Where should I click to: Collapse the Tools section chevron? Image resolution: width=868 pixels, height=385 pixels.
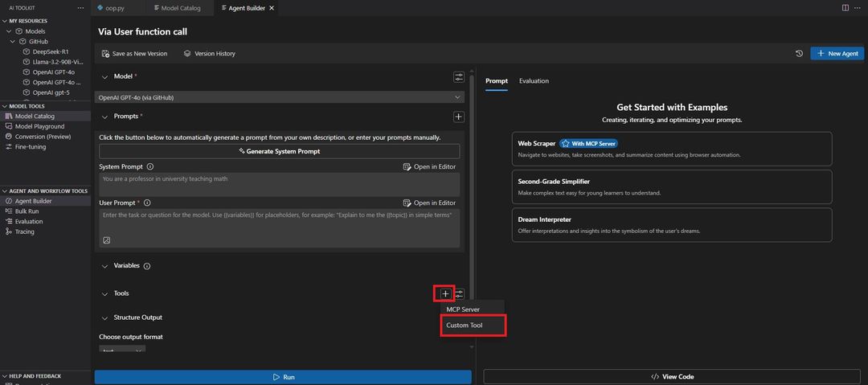pyautogui.click(x=104, y=293)
